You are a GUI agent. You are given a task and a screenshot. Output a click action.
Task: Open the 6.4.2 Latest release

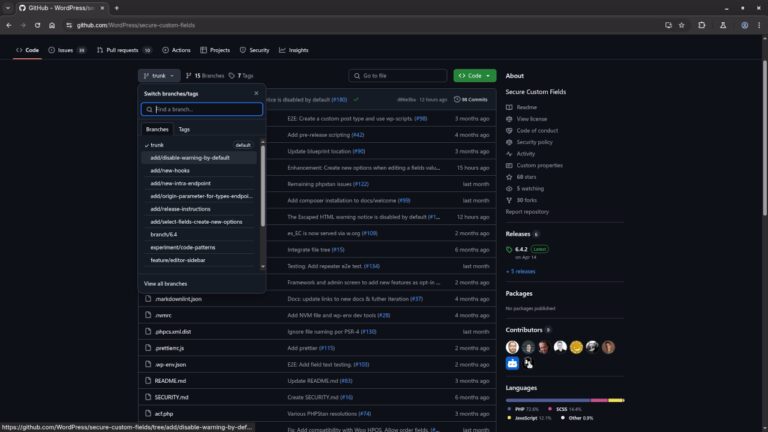tap(527, 249)
